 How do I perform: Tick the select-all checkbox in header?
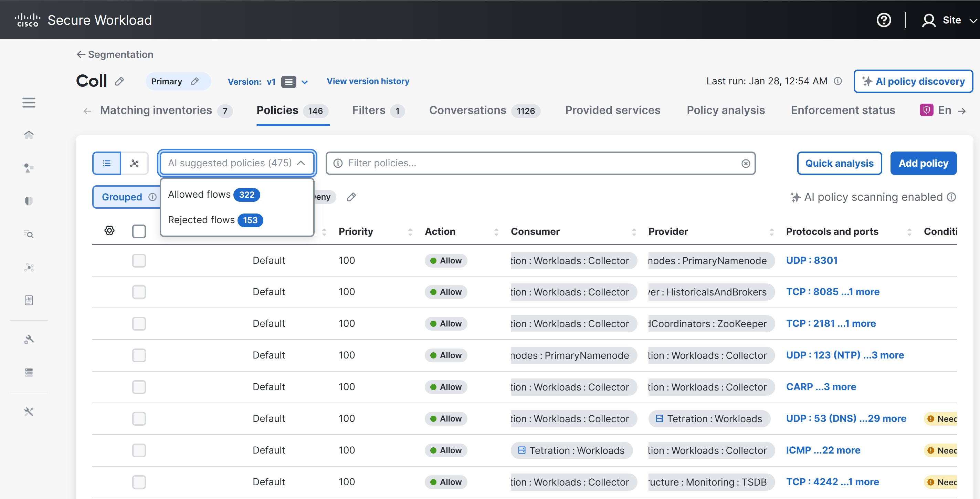click(x=139, y=231)
